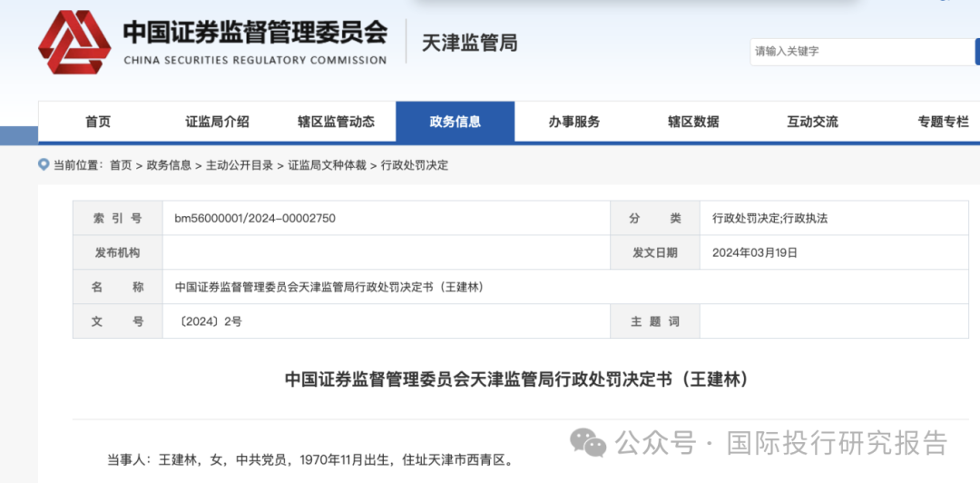Go to 行政处罚决定 in the breadcrumb

click(x=415, y=166)
